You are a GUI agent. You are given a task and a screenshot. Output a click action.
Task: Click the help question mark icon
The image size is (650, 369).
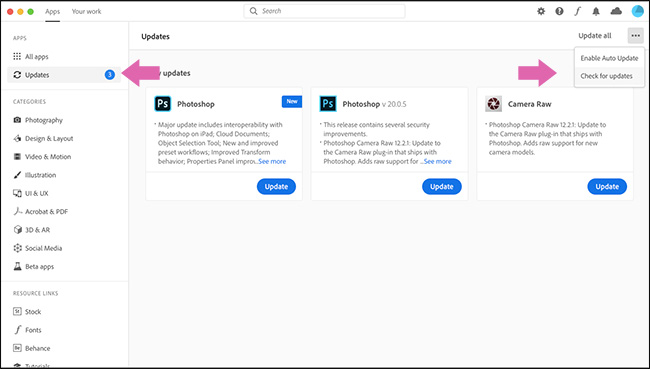559,11
